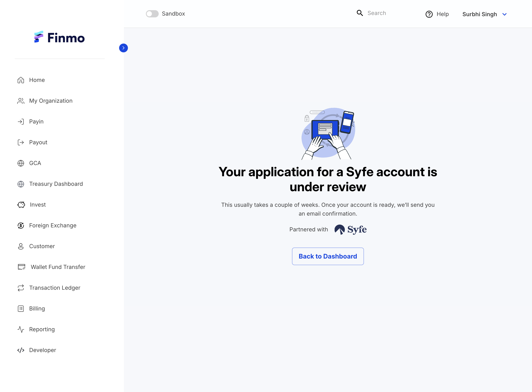Image resolution: width=532 pixels, height=392 pixels.
Task: Click the 'Partnered with' text
Action: pyautogui.click(x=309, y=229)
